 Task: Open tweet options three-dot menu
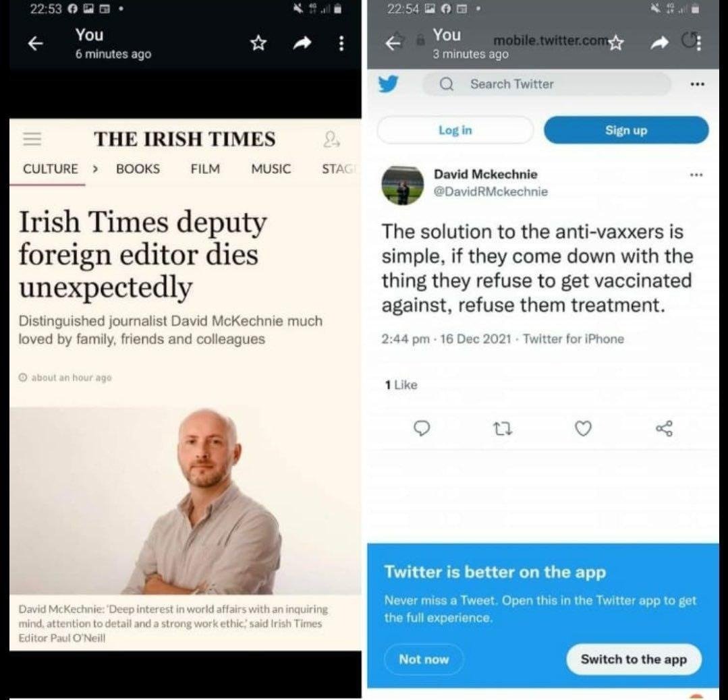pyautogui.click(x=696, y=175)
